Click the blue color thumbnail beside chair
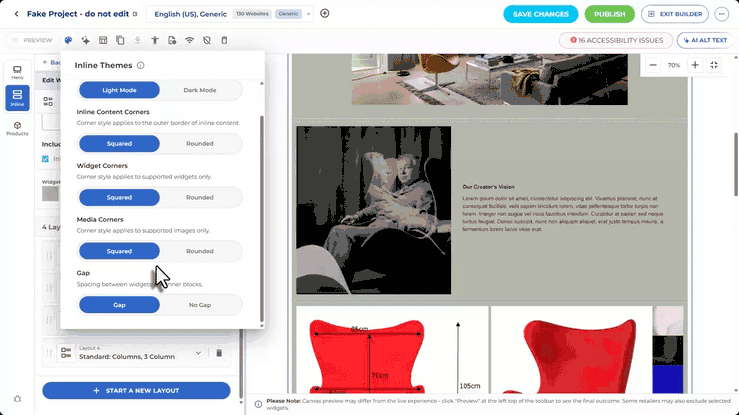The width and height of the screenshot is (739, 415). [x=668, y=379]
